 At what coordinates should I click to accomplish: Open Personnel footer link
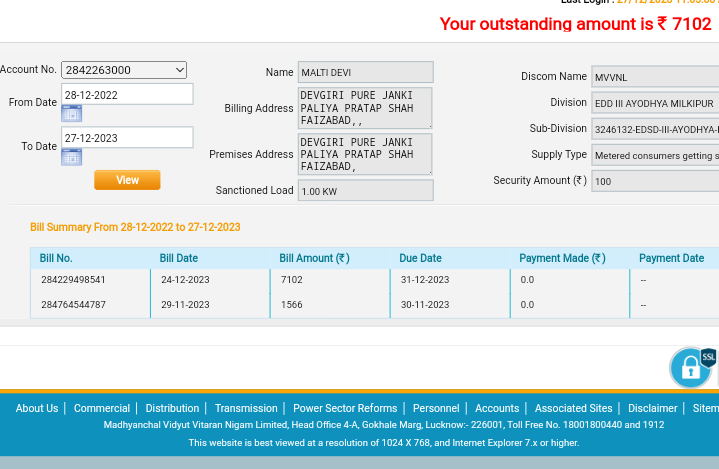pos(436,408)
